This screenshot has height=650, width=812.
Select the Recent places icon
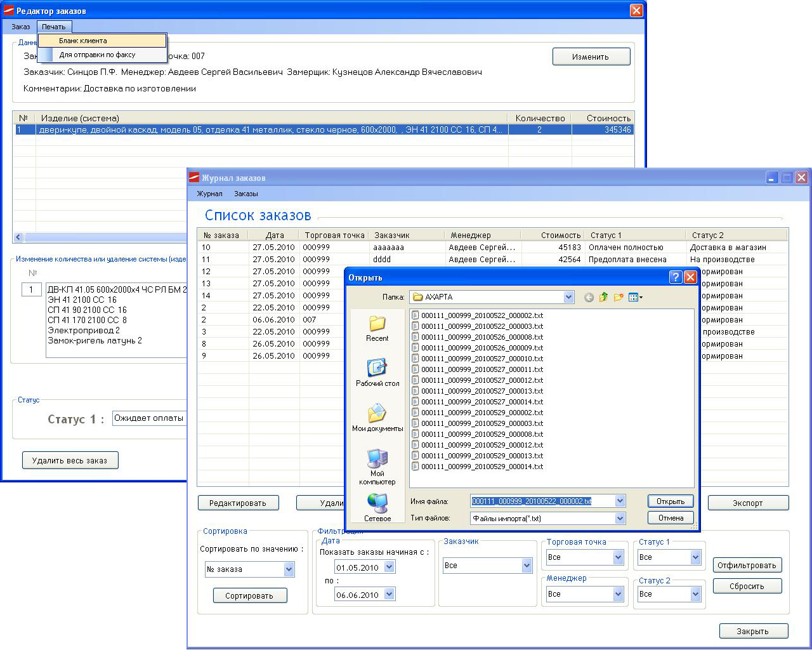(x=377, y=328)
